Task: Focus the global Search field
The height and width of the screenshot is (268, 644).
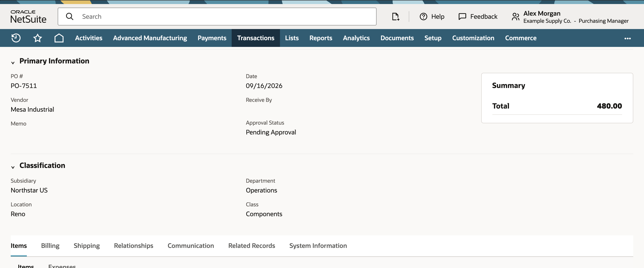Action: click(x=217, y=17)
